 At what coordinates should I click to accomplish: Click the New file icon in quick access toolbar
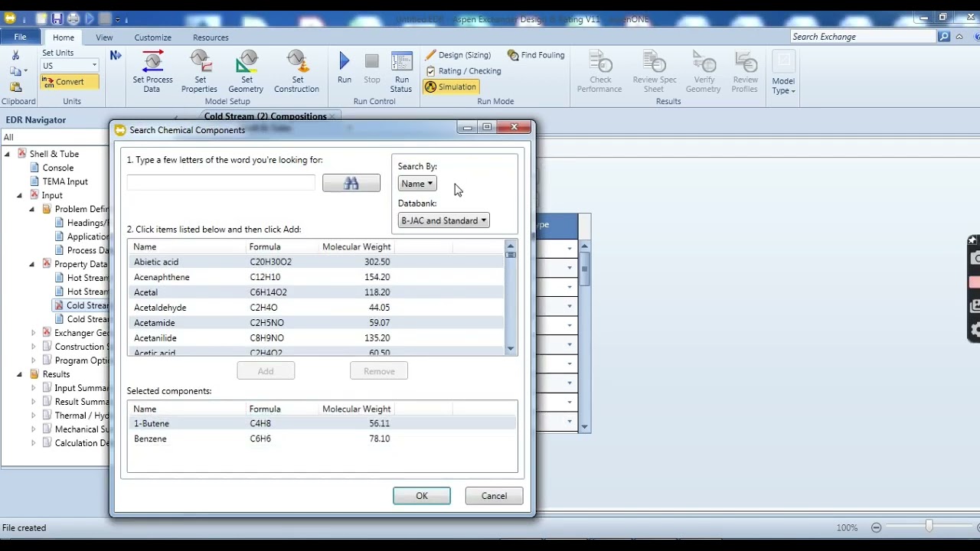(41, 18)
